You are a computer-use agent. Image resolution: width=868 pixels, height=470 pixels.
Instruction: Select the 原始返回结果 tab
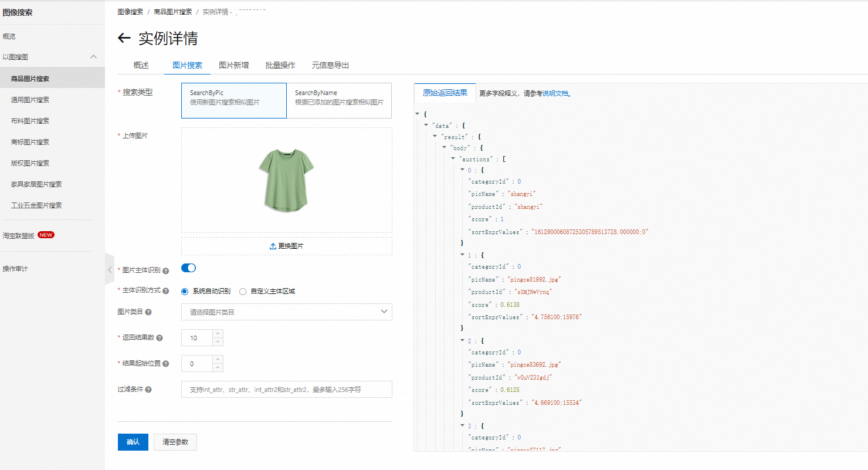point(445,93)
